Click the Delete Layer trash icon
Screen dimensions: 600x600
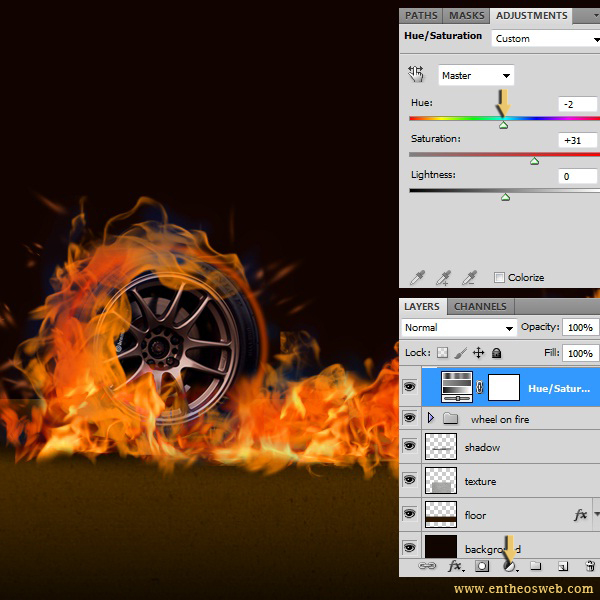click(589, 566)
